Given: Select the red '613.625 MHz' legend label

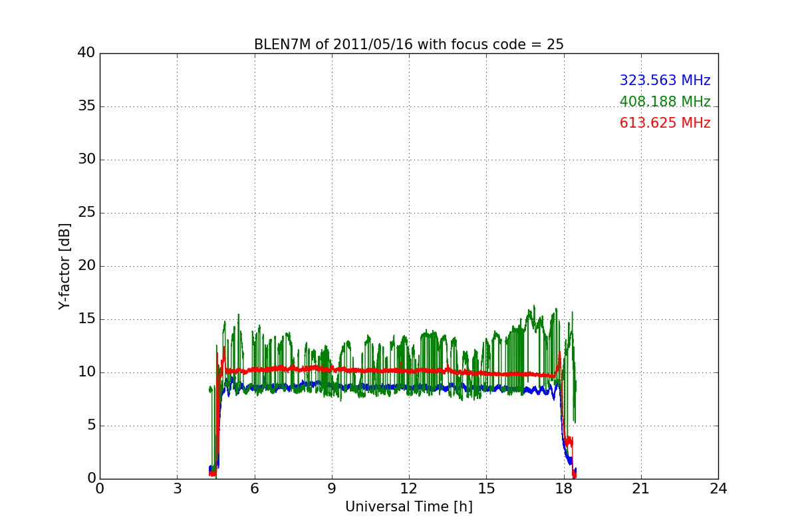Looking at the screenshot, I should pos(665,123).
